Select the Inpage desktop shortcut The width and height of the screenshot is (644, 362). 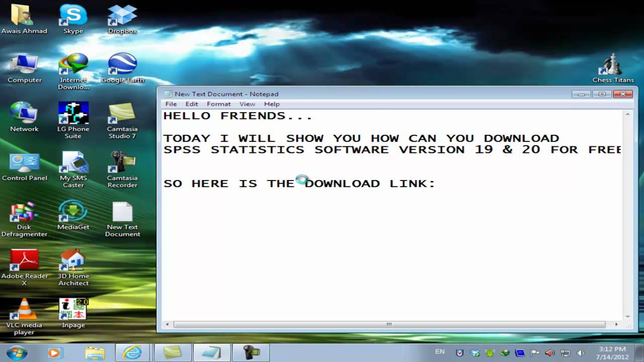(x=73, y=313)
